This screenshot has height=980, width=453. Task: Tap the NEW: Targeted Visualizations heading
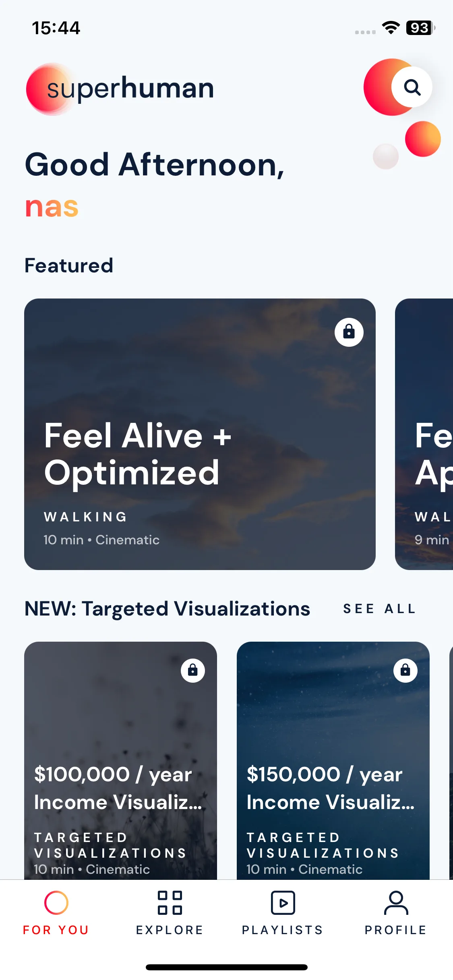click(167, 609)
